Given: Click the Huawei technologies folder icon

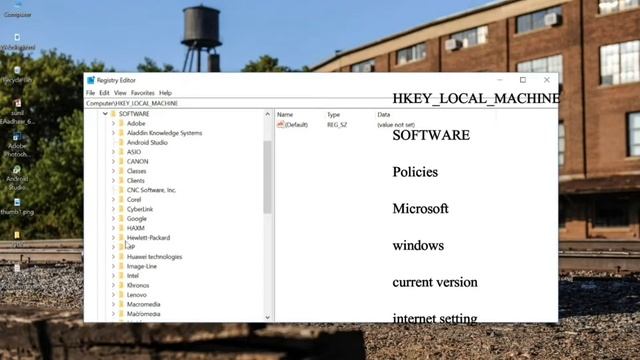Looking at the screenshot, I should pos(121,256).
